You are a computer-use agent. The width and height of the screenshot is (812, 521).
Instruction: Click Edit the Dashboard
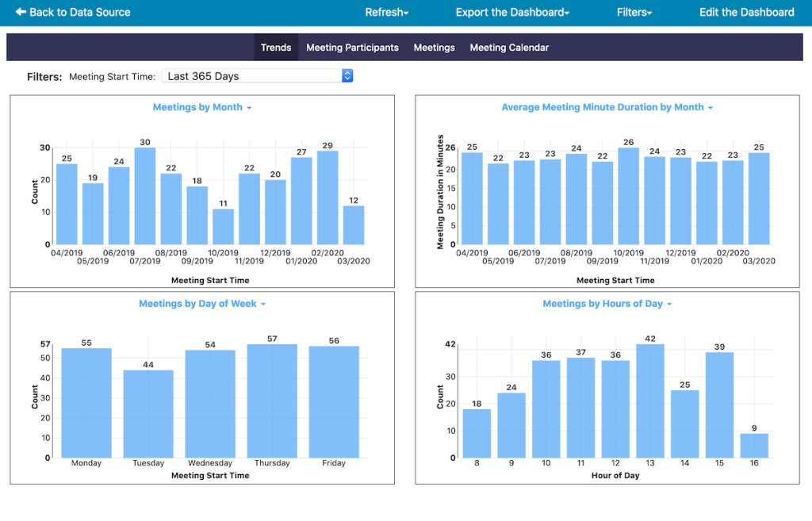[746, 12]
